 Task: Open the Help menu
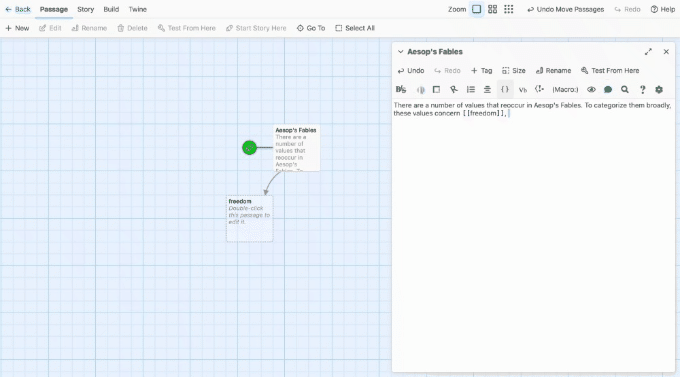(x=663, y=9)
